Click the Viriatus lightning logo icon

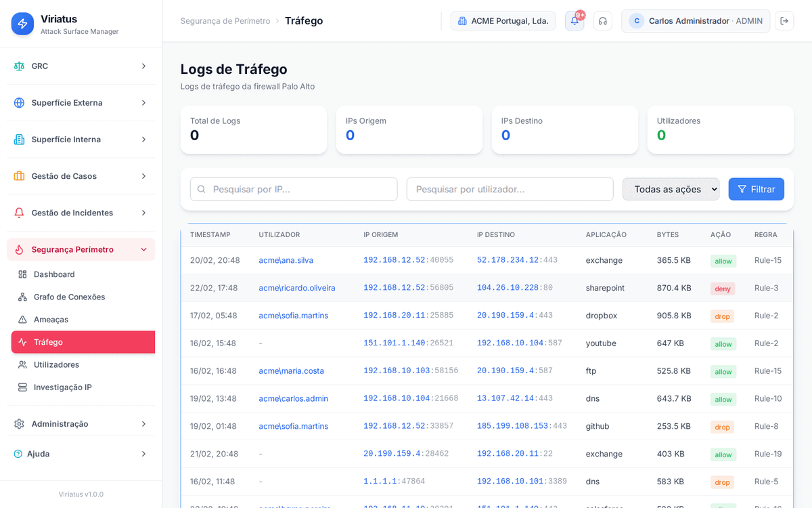click(22, 24)
